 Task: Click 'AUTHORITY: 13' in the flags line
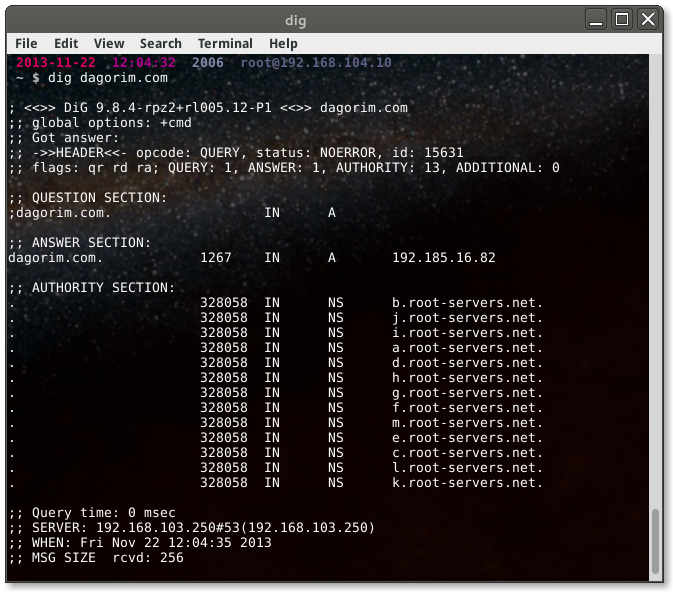coord(388,168)
